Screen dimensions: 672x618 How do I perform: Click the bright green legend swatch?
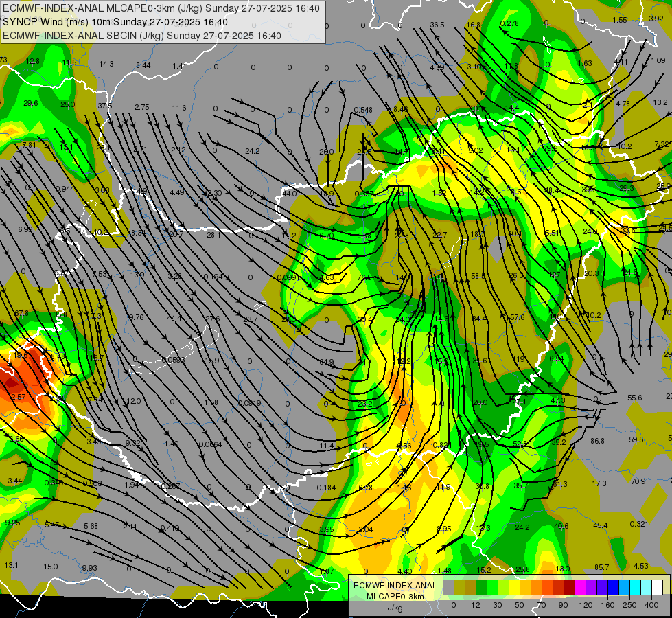tap(493, 588)
